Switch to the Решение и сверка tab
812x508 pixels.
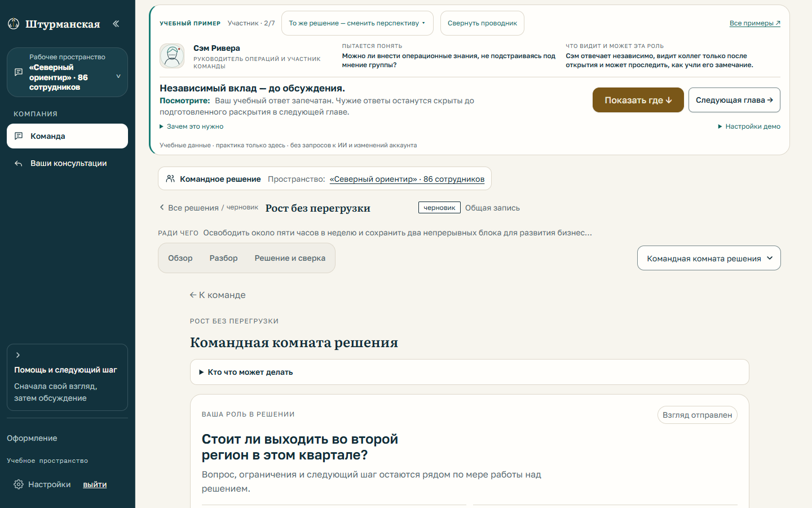290,258
